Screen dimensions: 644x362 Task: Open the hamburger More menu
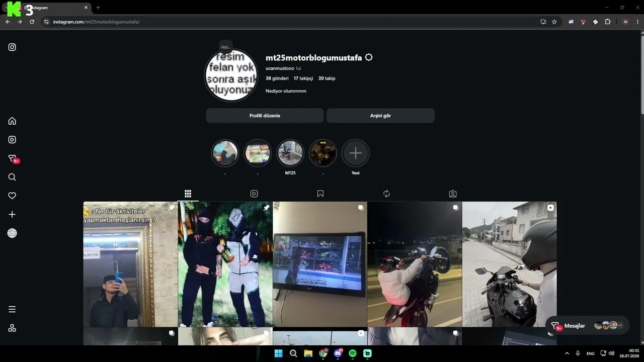[12, 309]
